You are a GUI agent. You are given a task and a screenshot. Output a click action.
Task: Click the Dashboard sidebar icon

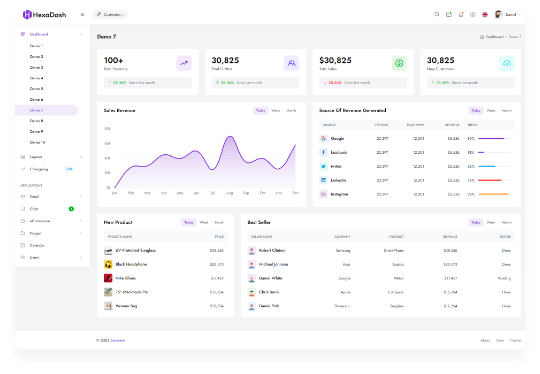click(23, 34)
